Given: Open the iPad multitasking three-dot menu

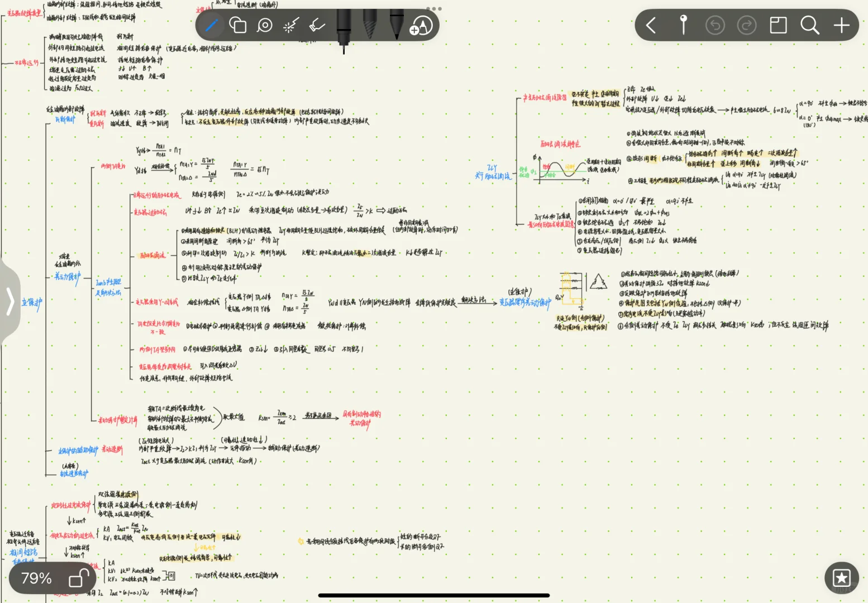Looking at the screenshot, I should click(434, 9).
